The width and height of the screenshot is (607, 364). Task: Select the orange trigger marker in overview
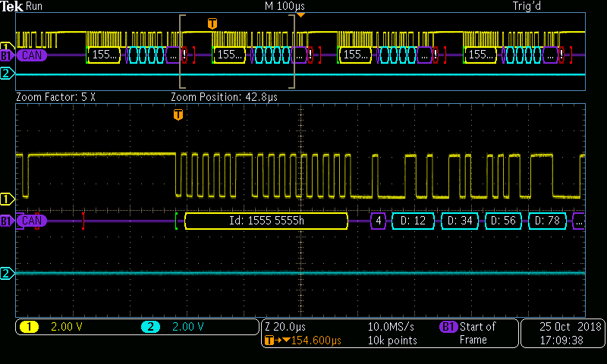(212, 24)
